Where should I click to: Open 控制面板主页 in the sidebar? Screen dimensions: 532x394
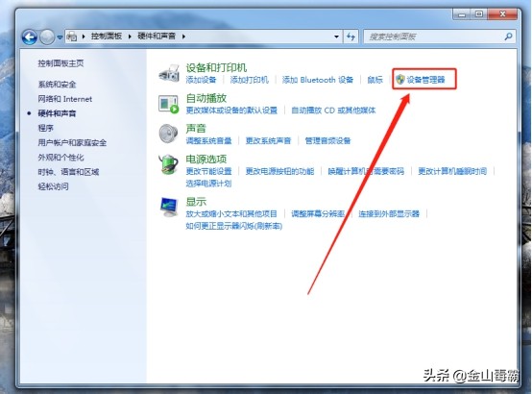click(x=60, y=63)
